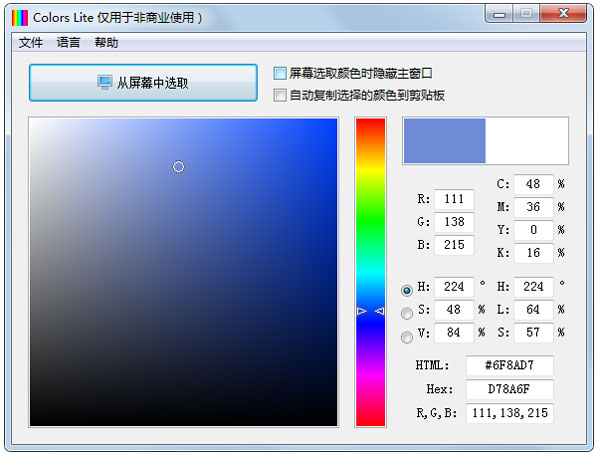Screen dimensions: 600x455
Task: Minimize the Colors Lite window
Action: click(499, 14)
